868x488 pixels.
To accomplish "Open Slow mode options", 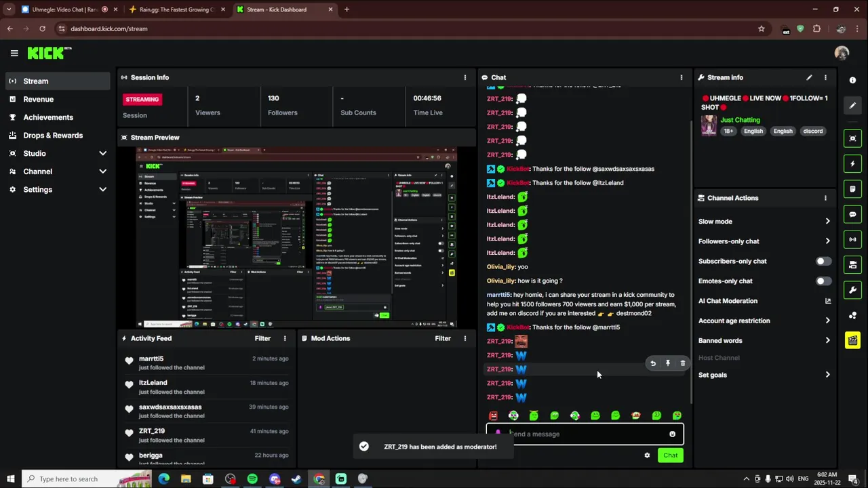I will pos(764,222).
